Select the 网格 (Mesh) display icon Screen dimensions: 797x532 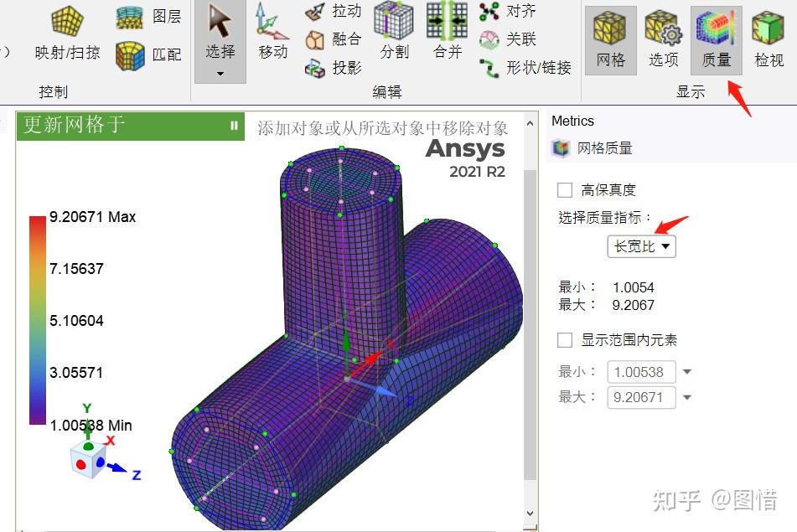pyautogui.click(x=610, y=34)
